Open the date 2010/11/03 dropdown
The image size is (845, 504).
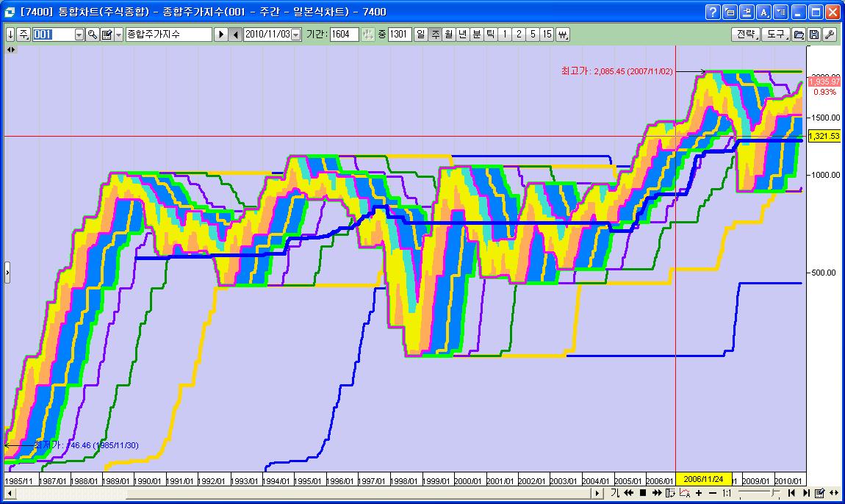[295, 35]
